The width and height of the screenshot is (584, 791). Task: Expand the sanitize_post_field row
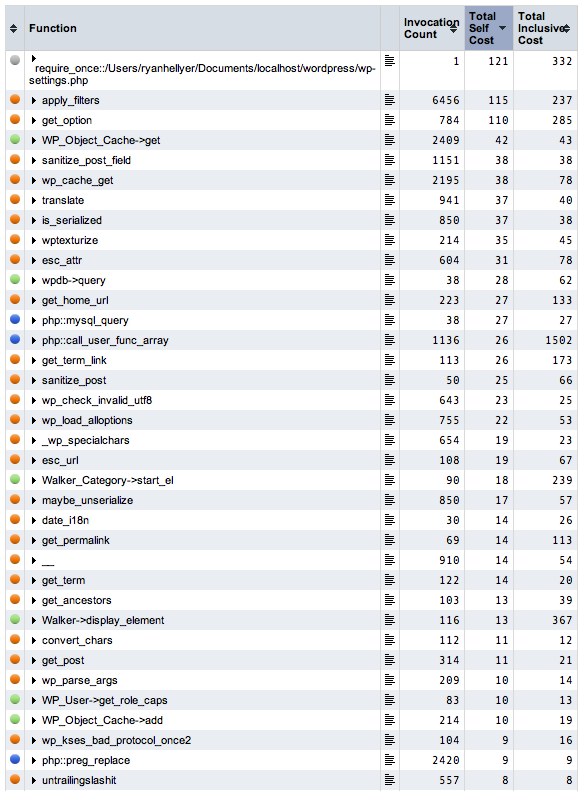point(34,160)
